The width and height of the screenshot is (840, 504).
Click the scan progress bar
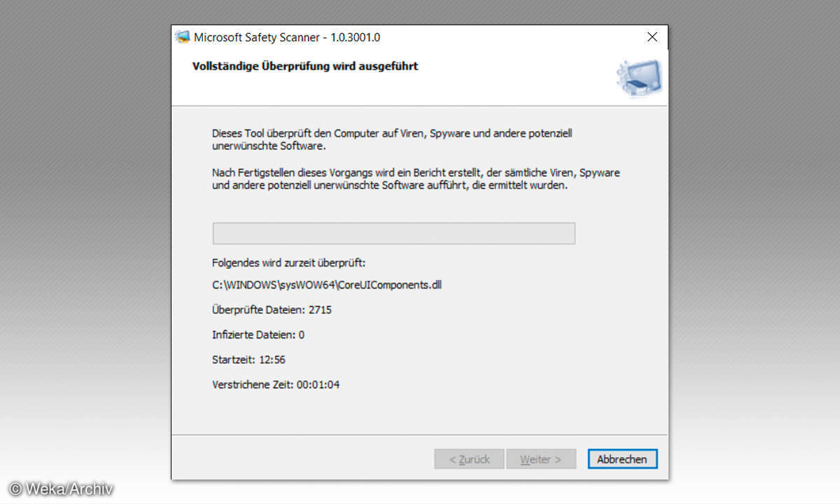pyautogui.click(x=393, y=233)
